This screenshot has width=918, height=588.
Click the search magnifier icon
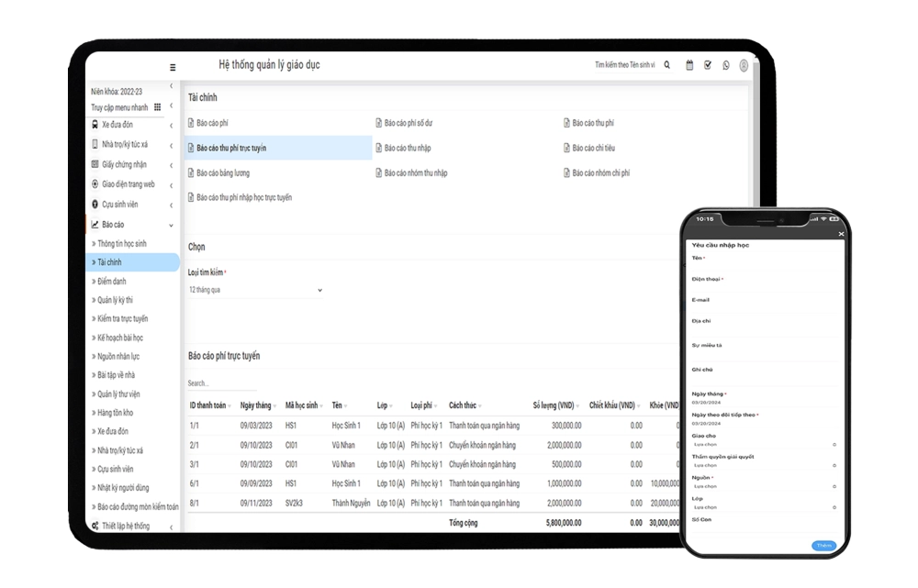click(667, 65)
